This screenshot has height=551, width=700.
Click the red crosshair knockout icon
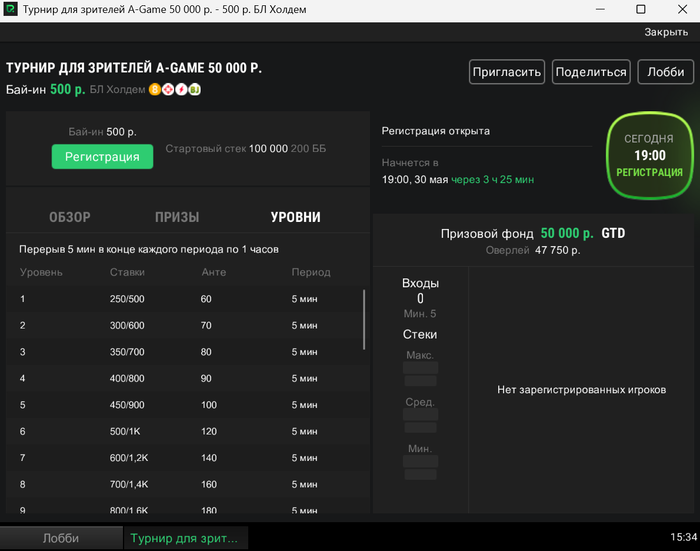[x=168, y=89]
